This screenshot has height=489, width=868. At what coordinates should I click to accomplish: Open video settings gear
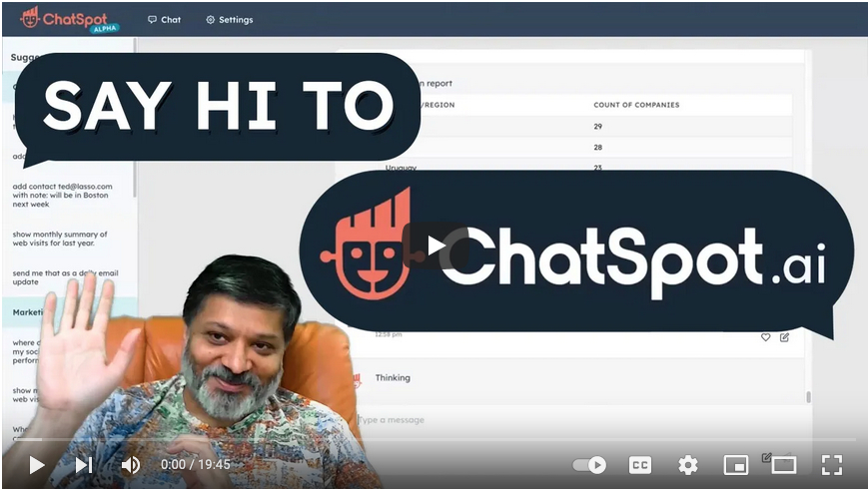point(688,465)
